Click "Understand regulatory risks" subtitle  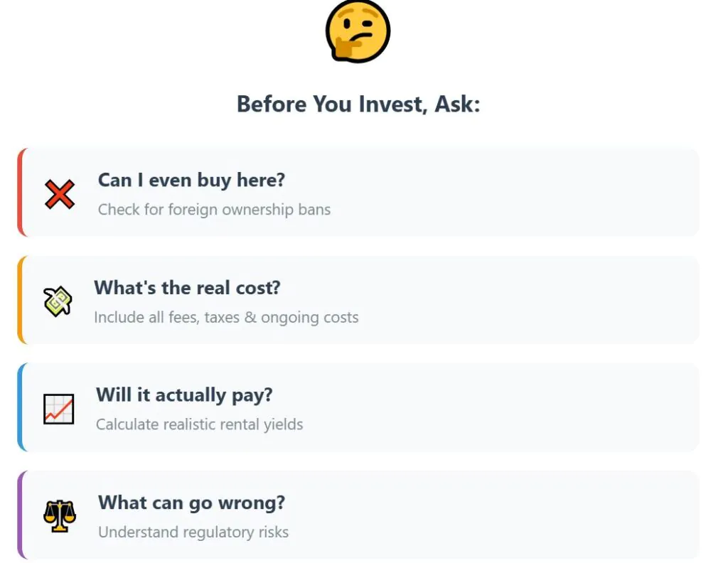point(193,532)
